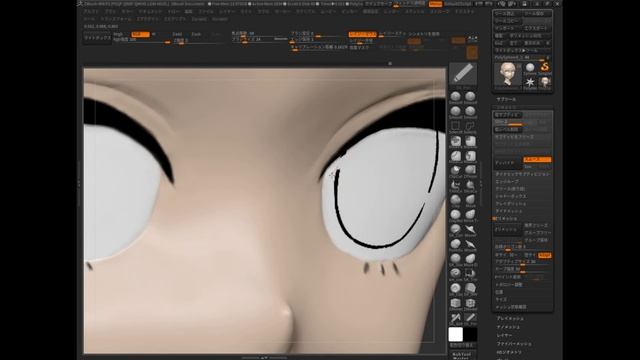
Task: Adjust the アダプティブサイズ slider
Action: [523, 262]
